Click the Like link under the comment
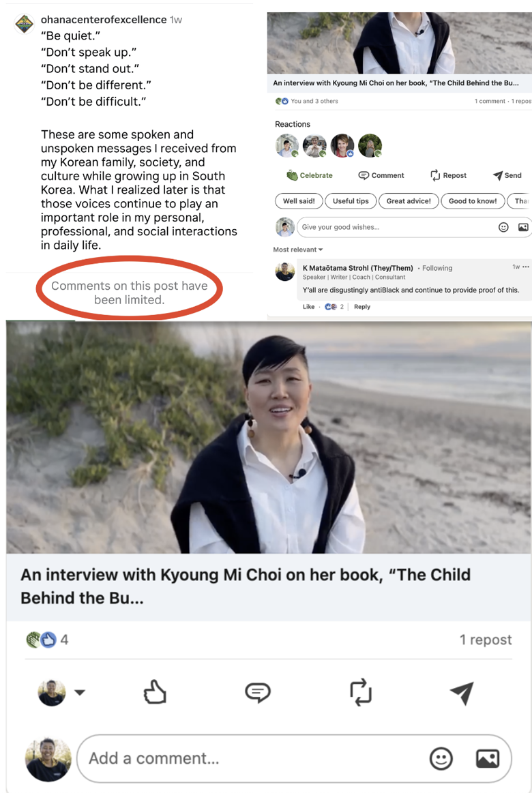532x793 pixels. pos(308,306)
